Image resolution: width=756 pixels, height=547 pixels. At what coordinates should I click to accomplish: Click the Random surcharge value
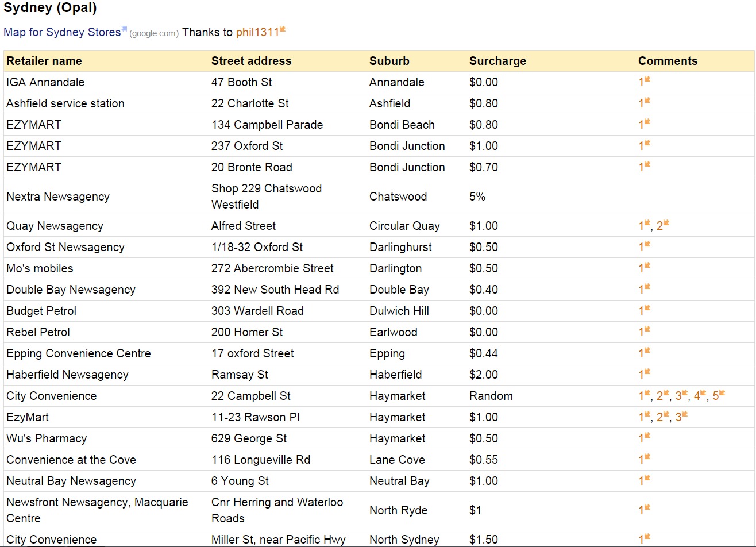(491, 396)
